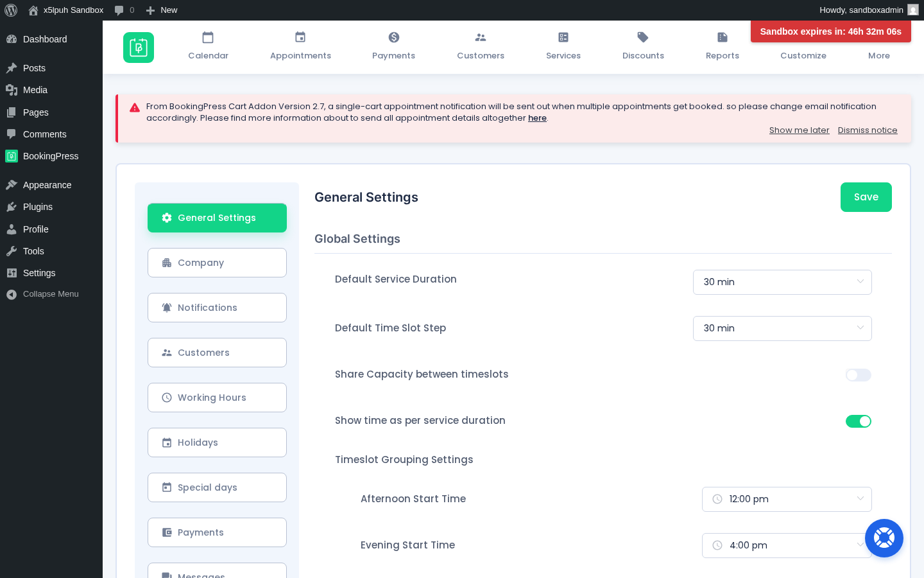
Task: Click the Appearance brush icon
Action: (x=12, y=185)
